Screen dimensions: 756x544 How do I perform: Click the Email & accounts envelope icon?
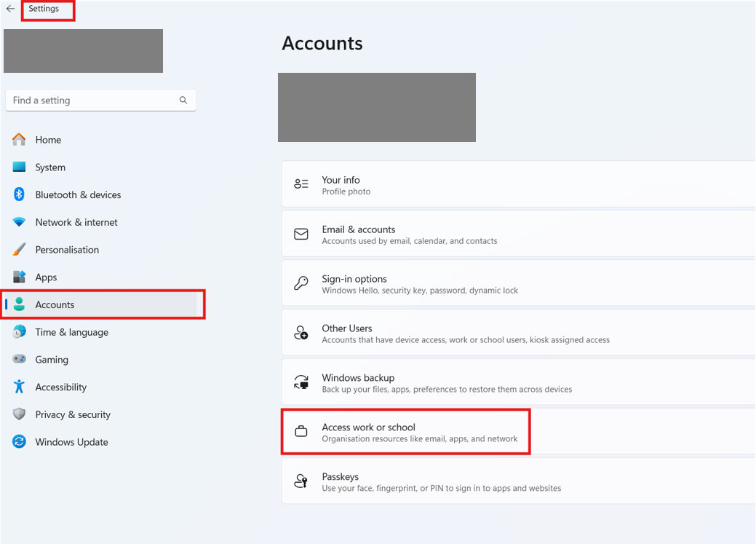point(301,234)
